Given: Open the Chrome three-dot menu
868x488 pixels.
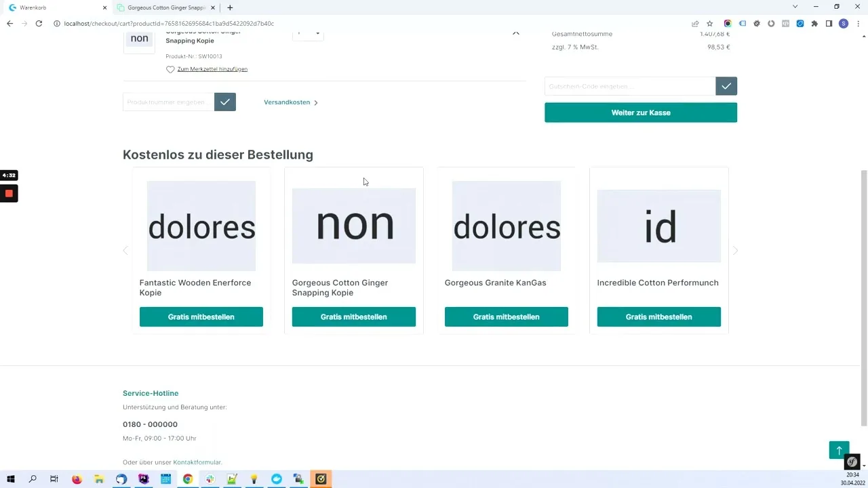Looking at the screenshot, I should pyautogui.click(x=859, y=24).
